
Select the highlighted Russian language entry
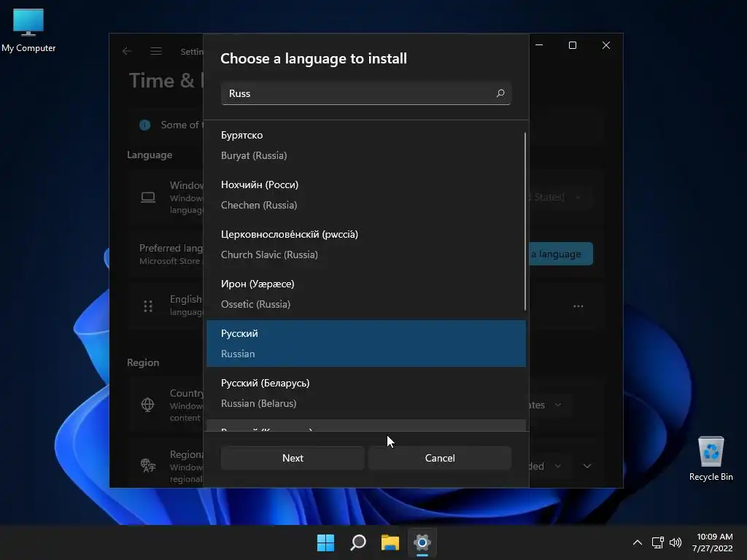pyautogui.click(x=366, y=343)
